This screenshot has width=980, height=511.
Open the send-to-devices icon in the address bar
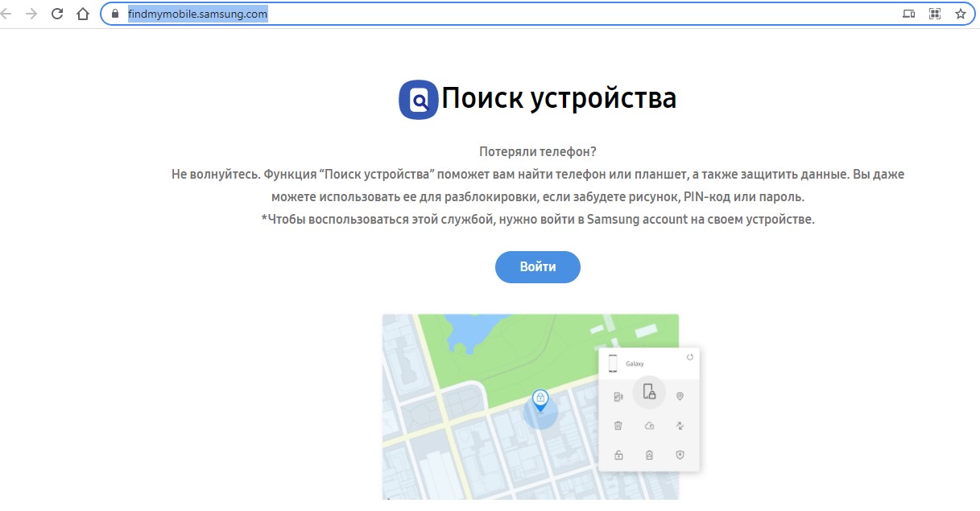tap(909, 14)
